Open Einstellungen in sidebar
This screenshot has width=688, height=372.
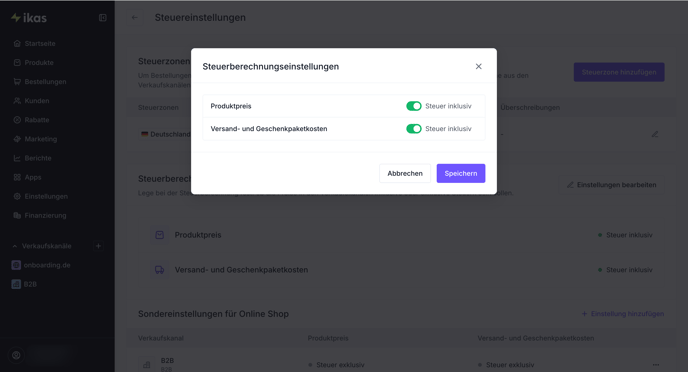(x=46, y=197)
